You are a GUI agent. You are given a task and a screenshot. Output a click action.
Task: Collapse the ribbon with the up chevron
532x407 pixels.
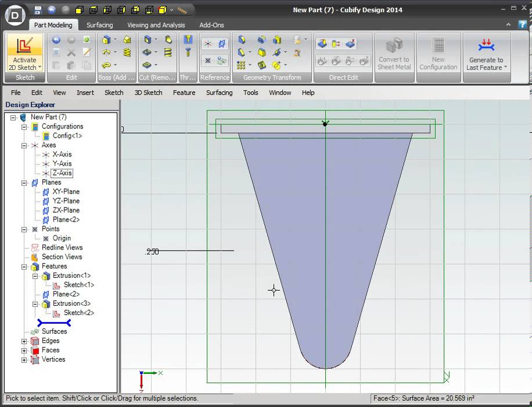point(508,24)
